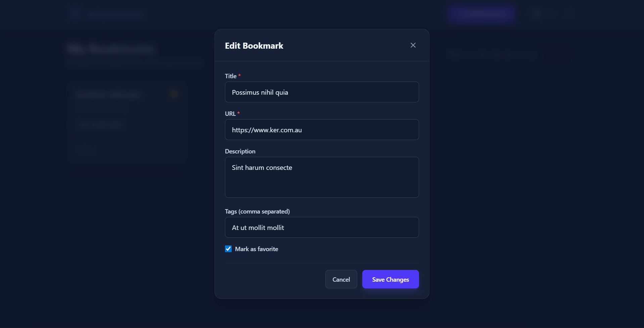Viewport: 644px width, 328px height.
Task: Uncheck the Mark as favorite checkbox
Action: tap(228, 249)
